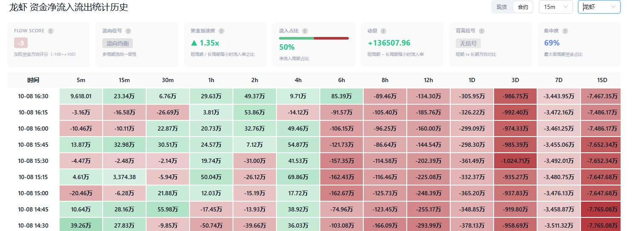Click the 3,374.38 cell
644x231 pixels.
124,177
